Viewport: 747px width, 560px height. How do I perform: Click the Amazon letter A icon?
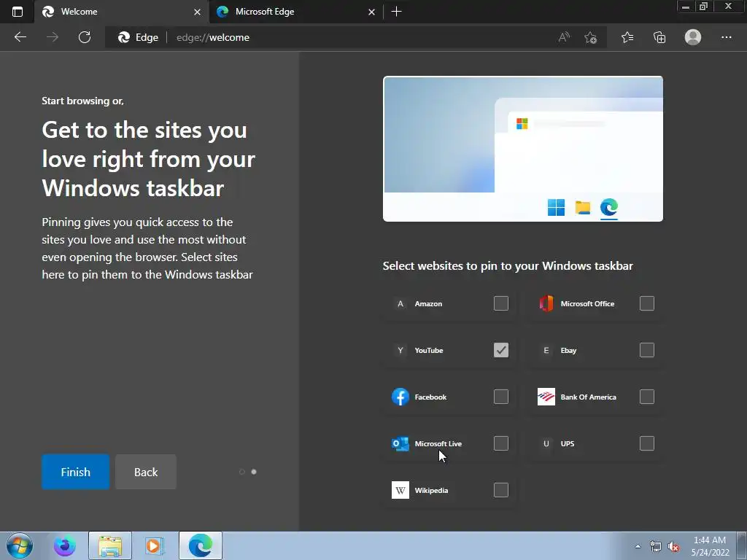(400, 303)
